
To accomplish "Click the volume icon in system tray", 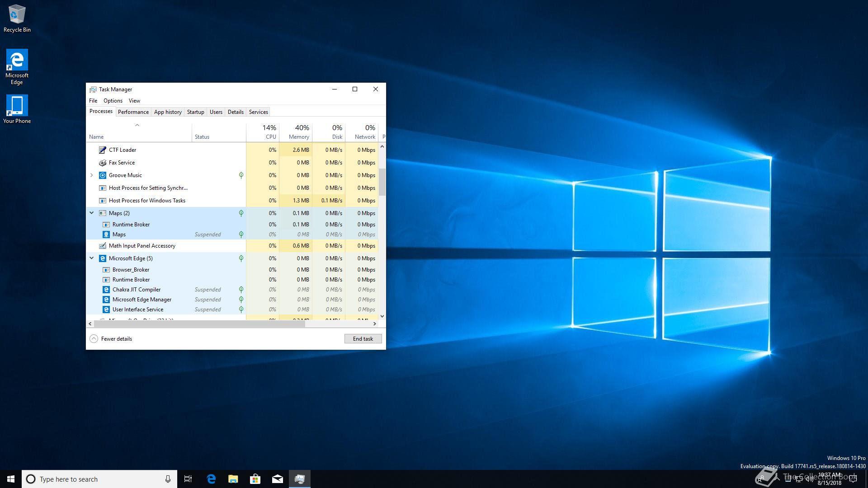I will pos(810,479).
